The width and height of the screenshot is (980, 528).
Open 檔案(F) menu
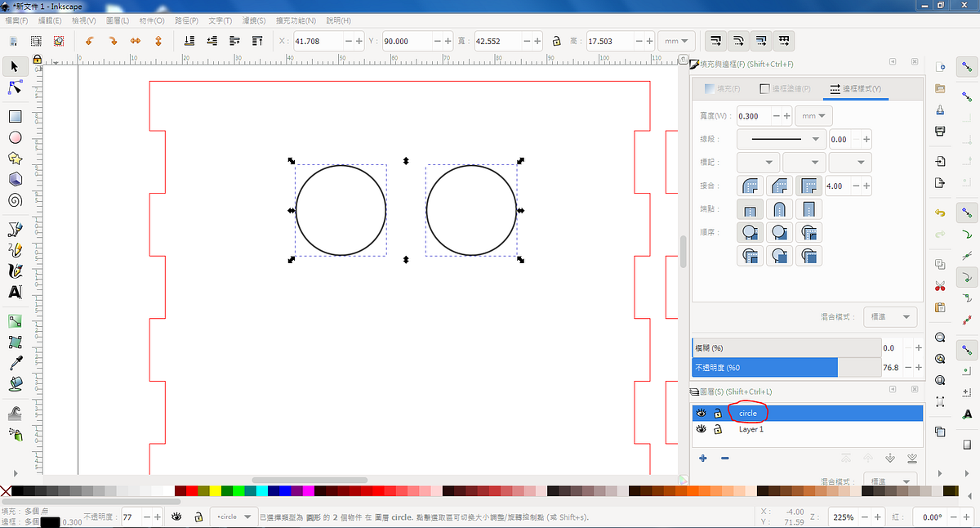click(x=16, y=20)
